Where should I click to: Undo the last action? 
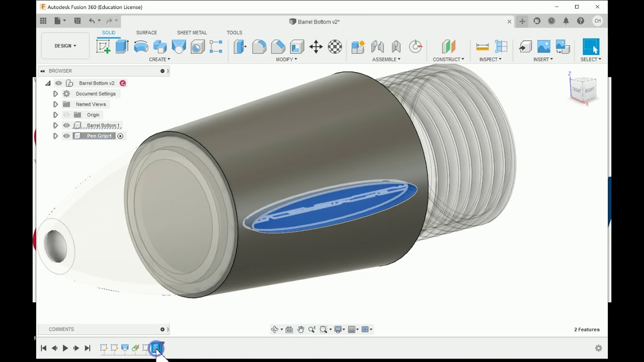click(92, 21)
